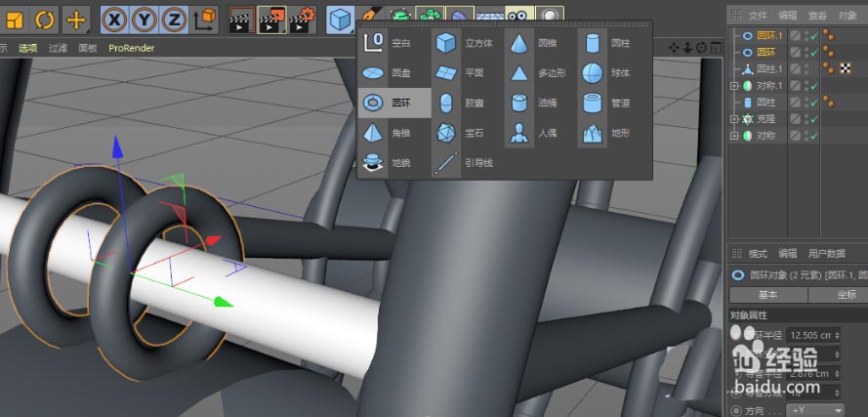Open the 过滤 filter menu
The height and width of the screenshot is (417, 868).
(x=58, y=48)
